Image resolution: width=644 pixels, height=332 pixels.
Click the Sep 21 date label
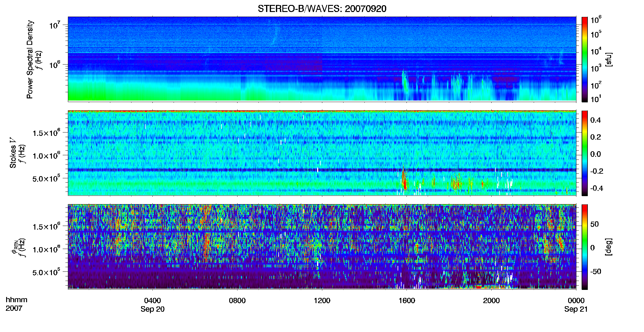(x=576, y=309)
